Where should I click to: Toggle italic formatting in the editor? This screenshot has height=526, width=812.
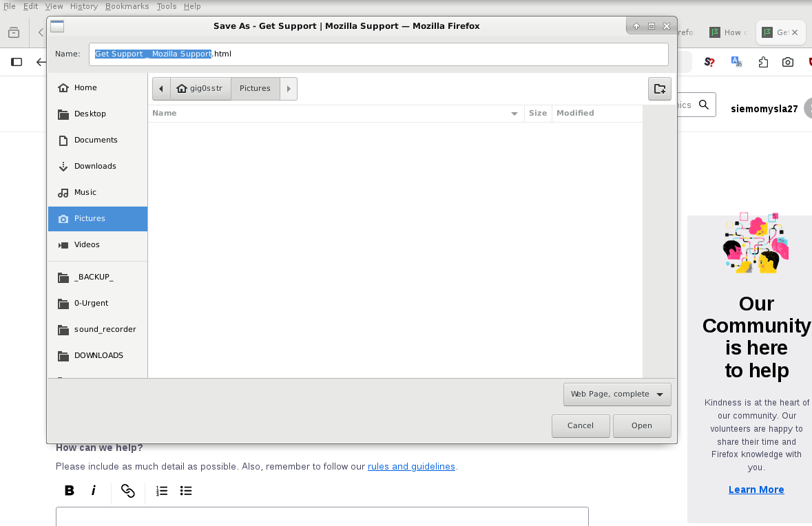tap(94, 491)
